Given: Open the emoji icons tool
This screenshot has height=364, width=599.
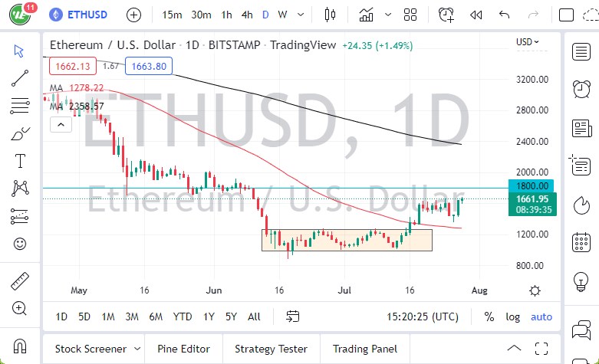Looking at the screenshot, I should click(x=20, y=244).
